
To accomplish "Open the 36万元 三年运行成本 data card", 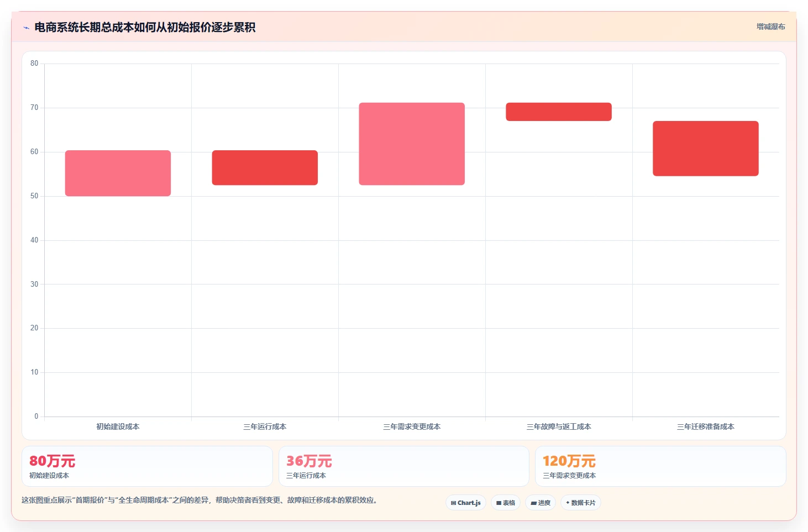I will point(404,466).
